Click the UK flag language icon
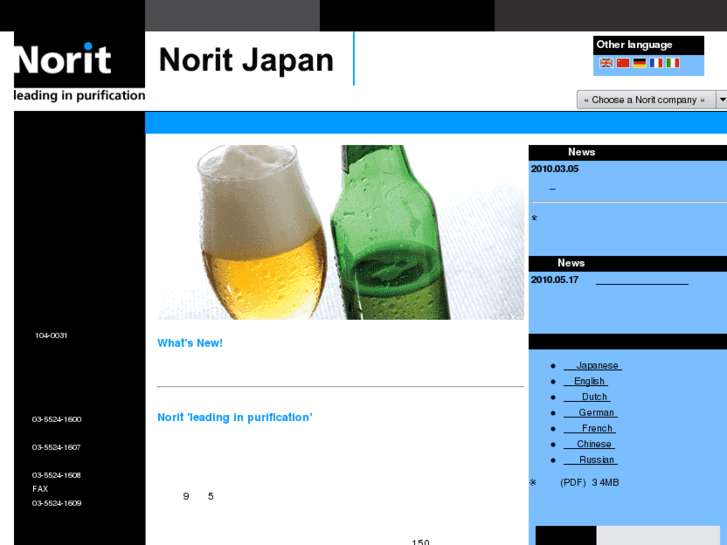The height and width of the screenshot is (545, 727). coord(606,63)
